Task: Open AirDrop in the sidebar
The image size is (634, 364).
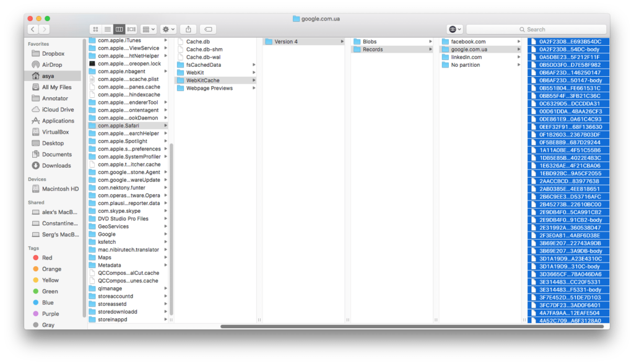Action: [x=53, y=65]
